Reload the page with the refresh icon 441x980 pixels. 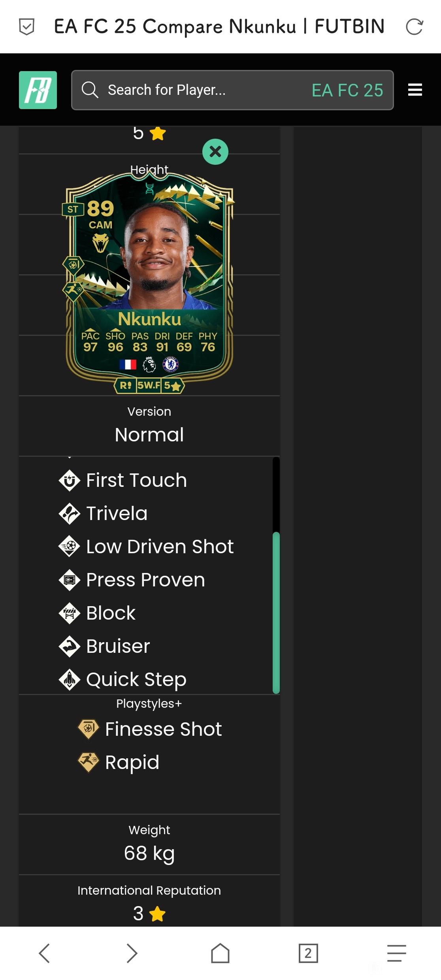(x=415, y=27)
